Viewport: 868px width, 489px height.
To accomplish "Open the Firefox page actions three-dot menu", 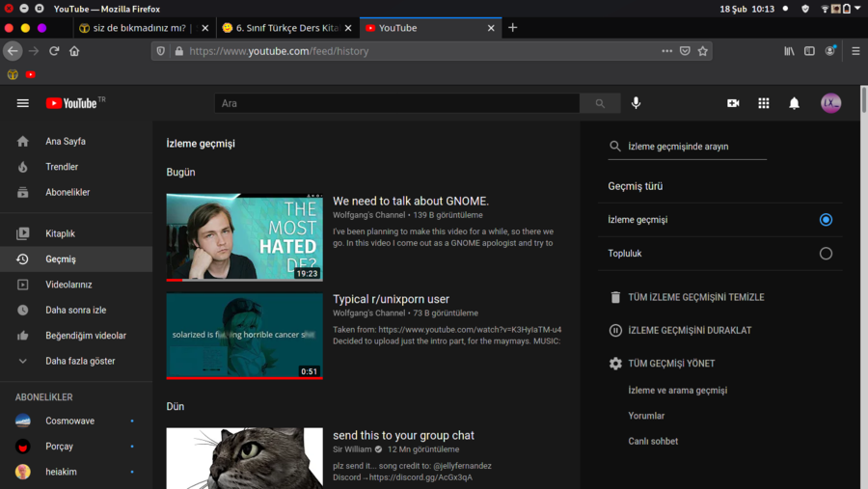I will (666, 51).
